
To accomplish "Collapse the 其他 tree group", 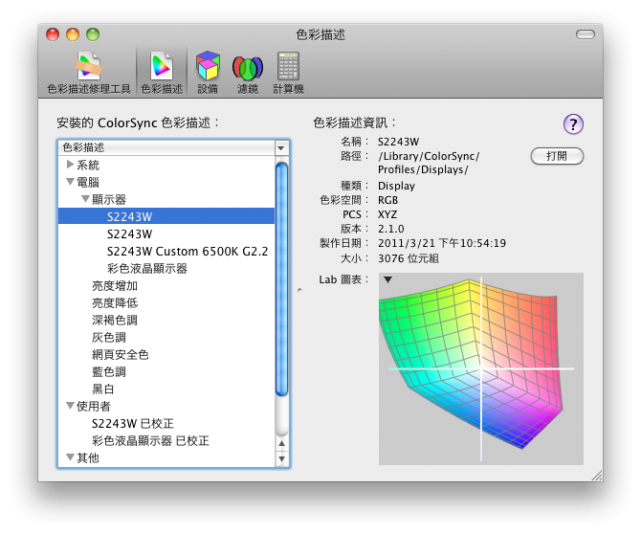I will coord(70,457).
